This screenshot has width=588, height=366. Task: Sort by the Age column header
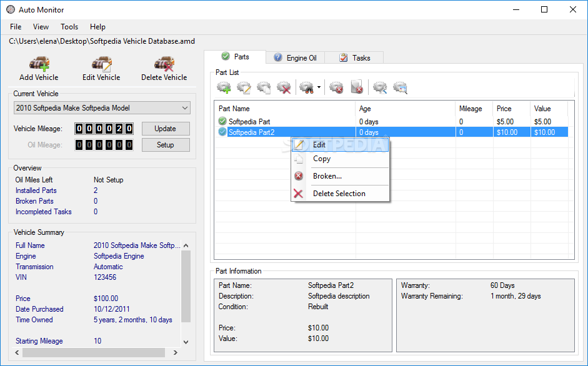[406, 109]
